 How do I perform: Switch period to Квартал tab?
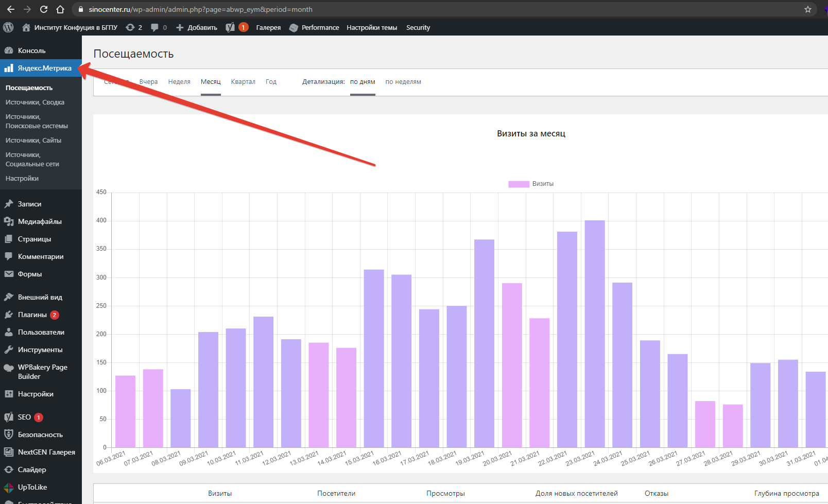coord(243,82)
